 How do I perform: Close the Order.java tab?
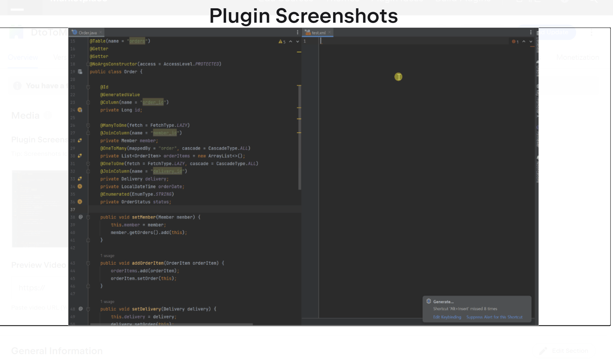(101, 32)
